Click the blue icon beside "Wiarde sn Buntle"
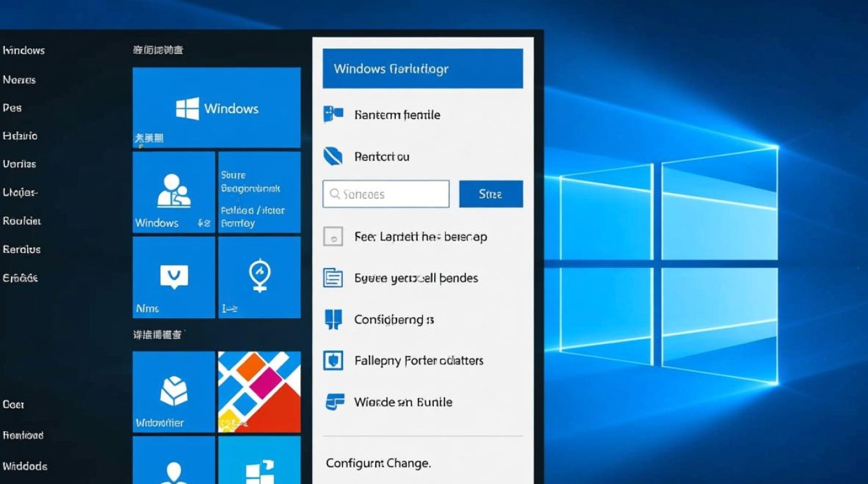The height and width of the screenshot is (484, 868). (x=333, y=401)
